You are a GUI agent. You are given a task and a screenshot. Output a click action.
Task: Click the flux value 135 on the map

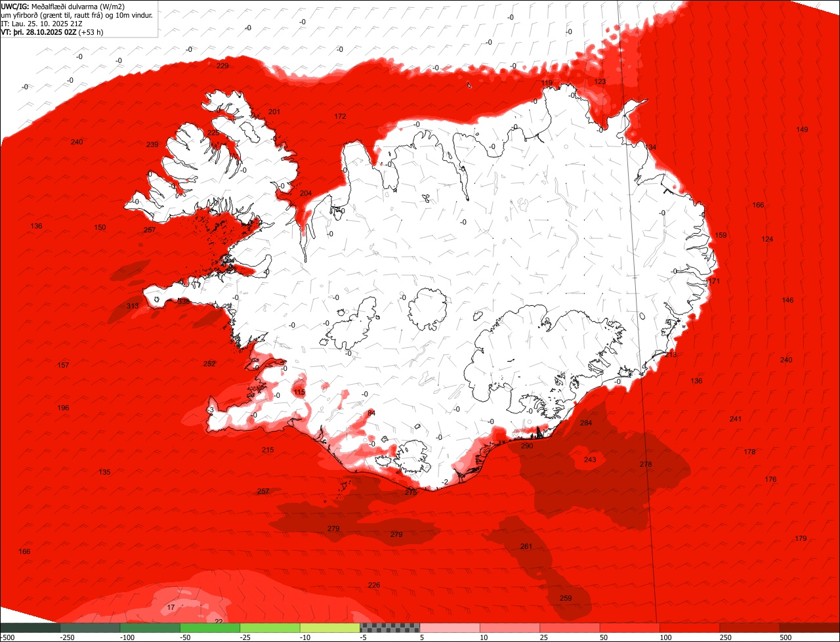[104, 472]
